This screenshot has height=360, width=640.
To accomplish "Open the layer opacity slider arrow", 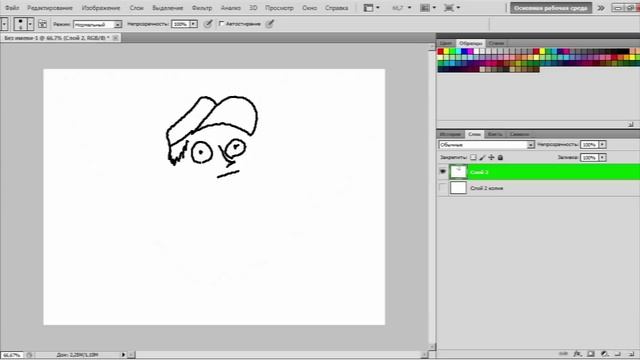I will pyautogui.click(x=602, y=144).
